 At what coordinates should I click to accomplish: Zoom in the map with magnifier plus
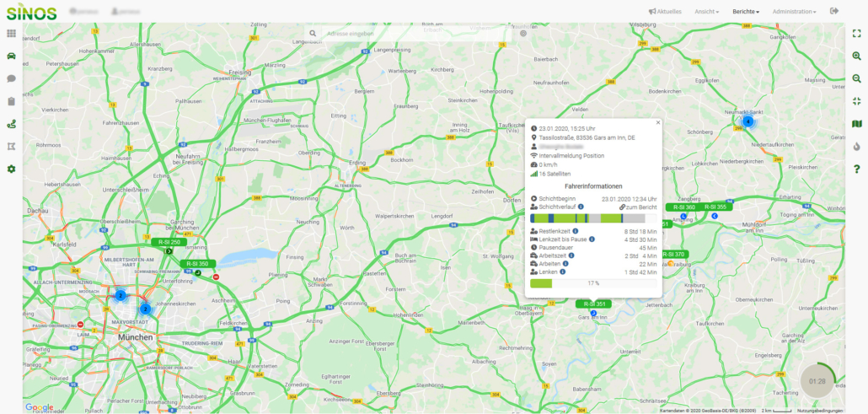point(857,56)
